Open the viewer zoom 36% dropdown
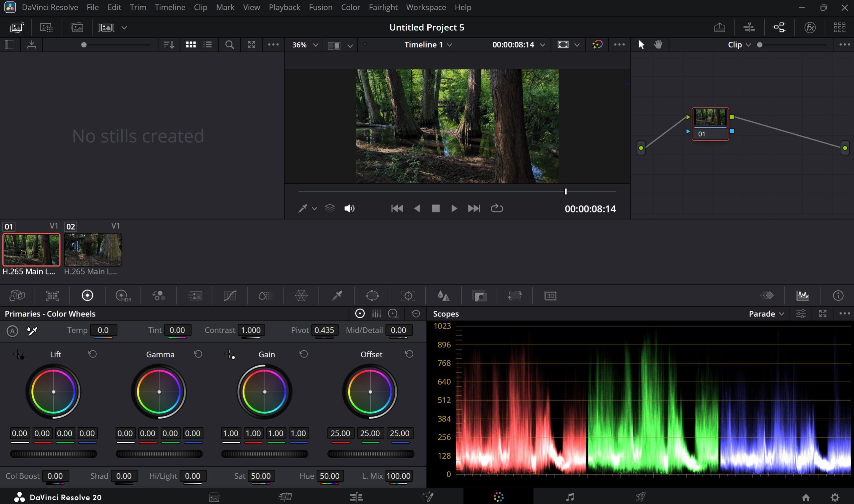854x504 pixels. pos(305,45)
